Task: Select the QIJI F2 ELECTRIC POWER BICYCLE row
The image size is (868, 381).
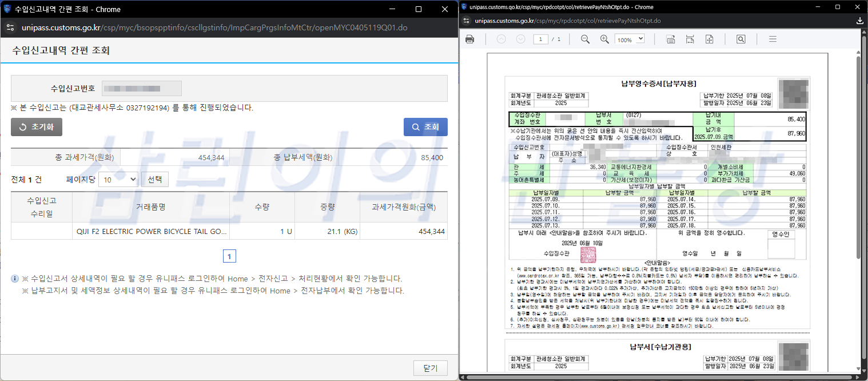Action: pyautogui.click(x=229, y=231)
